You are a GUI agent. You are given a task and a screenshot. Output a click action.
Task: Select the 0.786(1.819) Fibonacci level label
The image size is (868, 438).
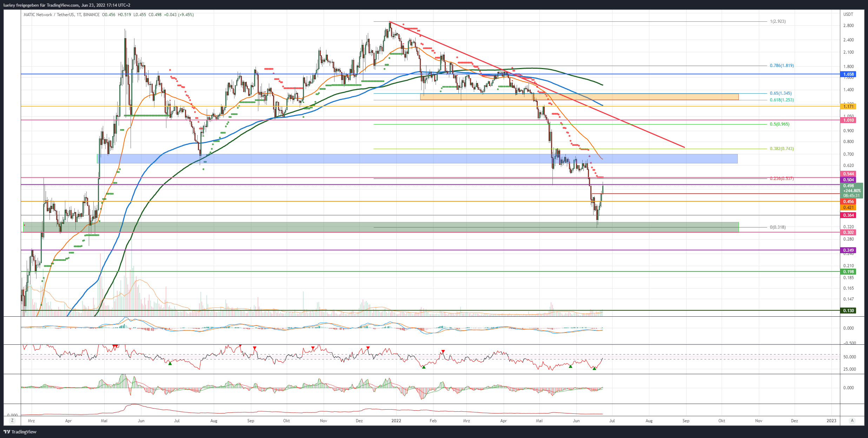coord(782,66)
